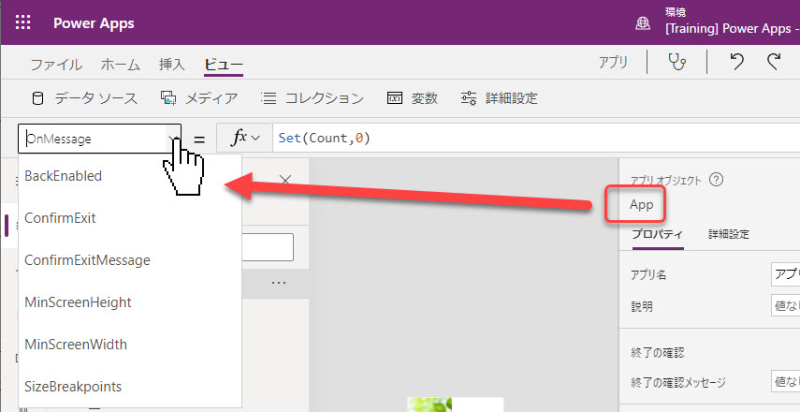Select the 詳細設定 tab in the right pane
The height and width of the screenshot is (412, 800).
click(x=729, y=235)
